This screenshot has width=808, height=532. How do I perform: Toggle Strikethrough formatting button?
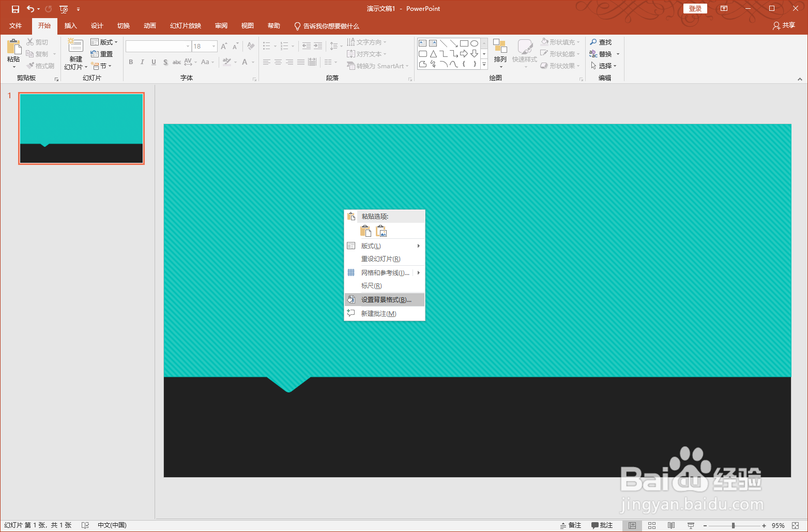(177, 62)
